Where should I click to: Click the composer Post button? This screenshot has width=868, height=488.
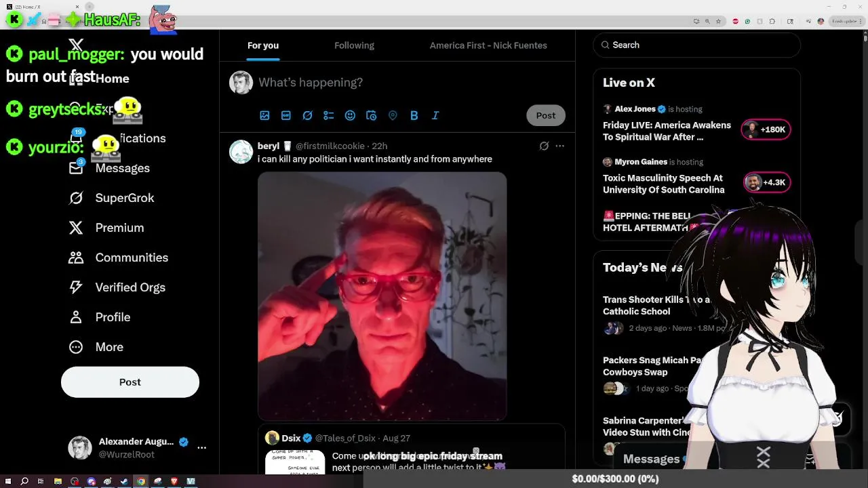click(546, 115)
